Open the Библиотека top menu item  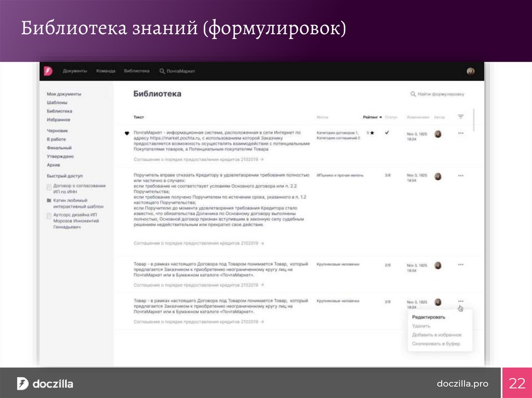click(x=137, y=71)
